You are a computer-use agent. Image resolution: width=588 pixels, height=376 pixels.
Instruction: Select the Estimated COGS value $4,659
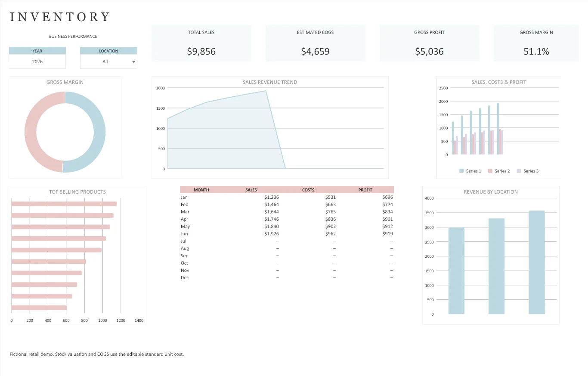point(315,52)
